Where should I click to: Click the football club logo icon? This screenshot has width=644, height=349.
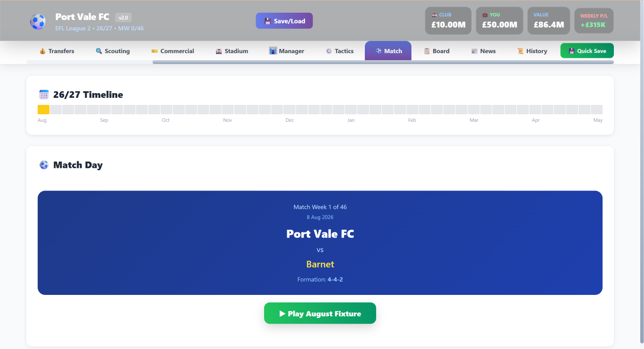[x=38, y=22]
